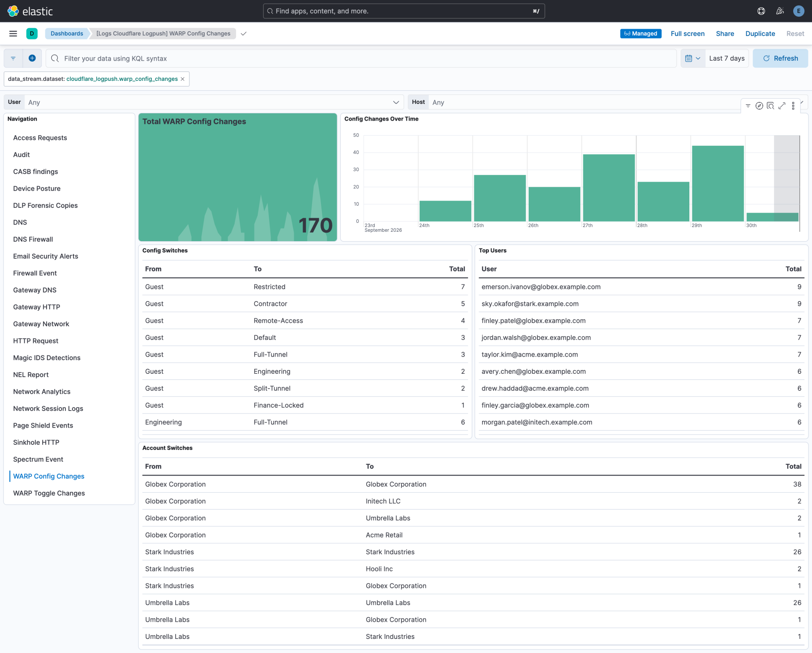
Task: Click the Managed badge
Action: (x=641, y=33)
